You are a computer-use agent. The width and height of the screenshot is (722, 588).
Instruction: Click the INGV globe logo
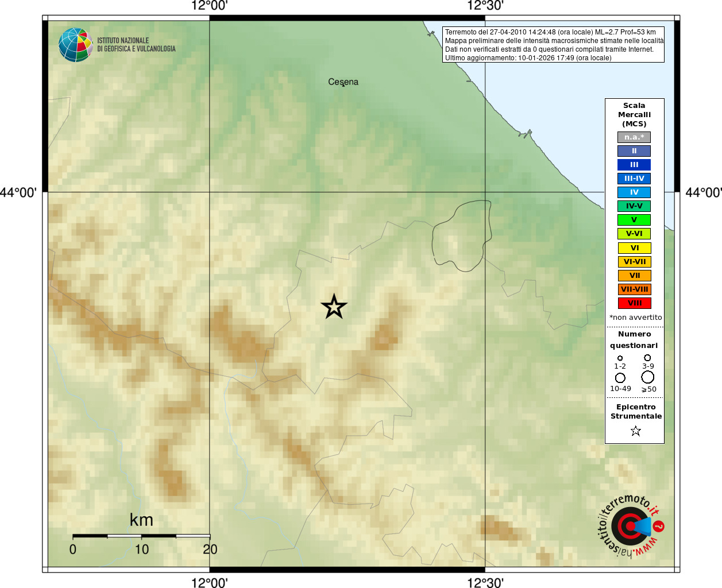pos(75,45)
